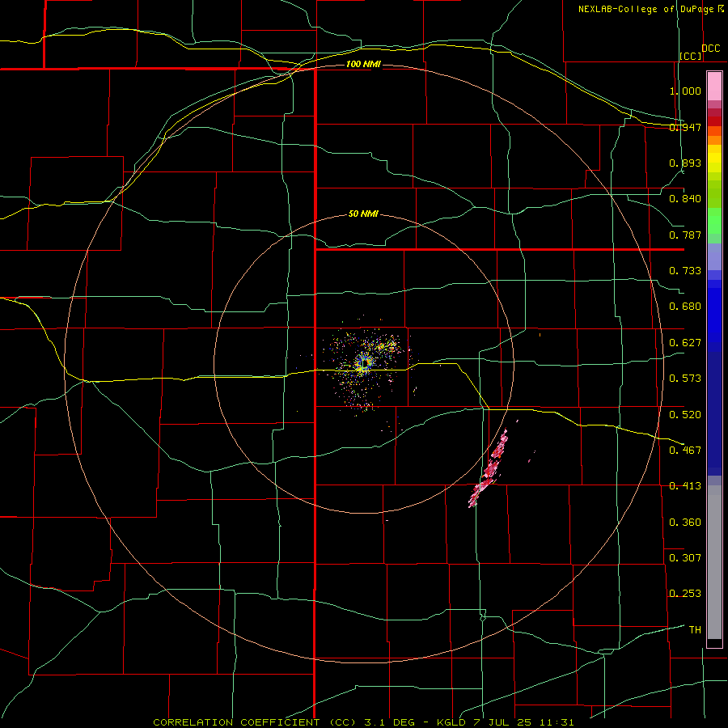Select the 0.413 scale label

click(x=685, y=486)
